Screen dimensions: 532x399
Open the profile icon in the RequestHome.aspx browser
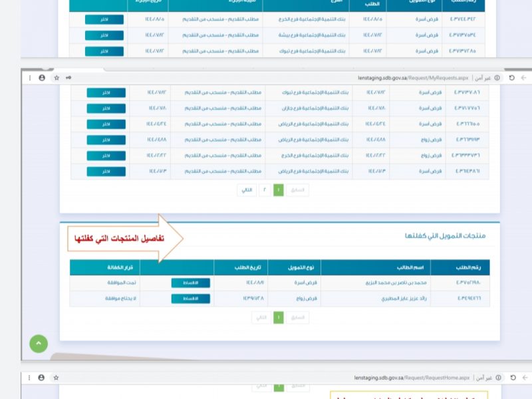41,378
